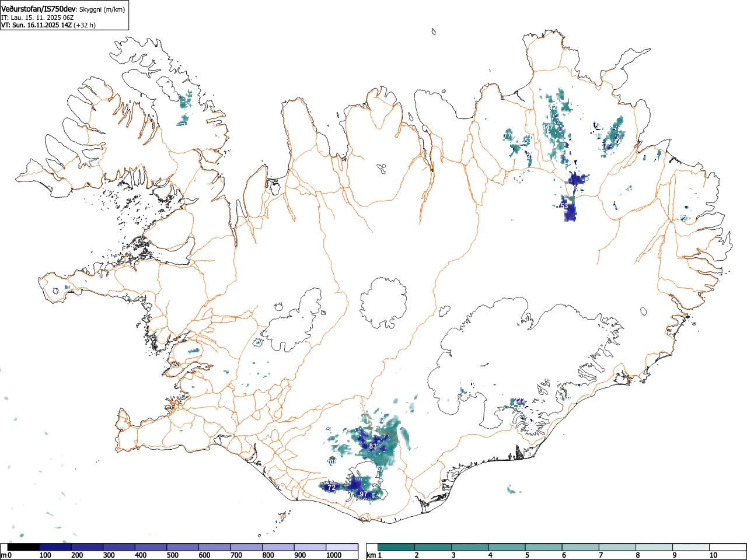Select the 6–7 km legend swatch
The height and width of the screenshot is (560, 747).
(580, 547)
